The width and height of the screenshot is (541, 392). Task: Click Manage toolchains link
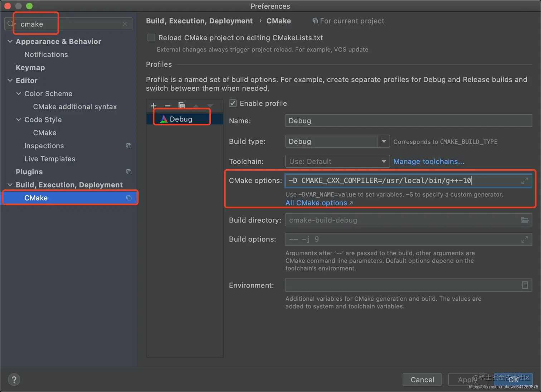tap(429, 161)
